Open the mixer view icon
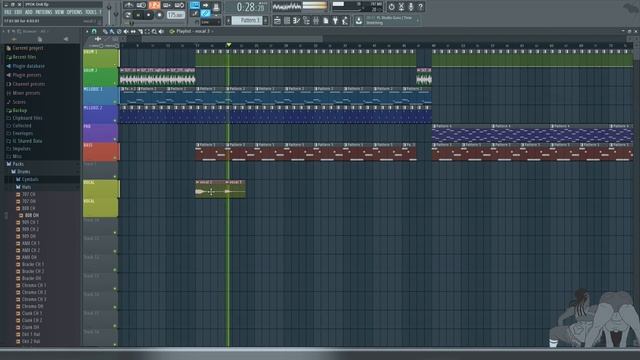 [x=316, y=20]
